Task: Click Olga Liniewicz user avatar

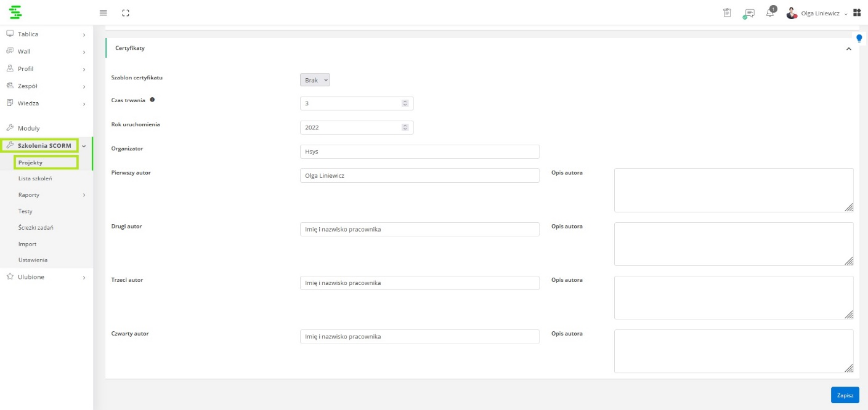Action: pos(792,13)
